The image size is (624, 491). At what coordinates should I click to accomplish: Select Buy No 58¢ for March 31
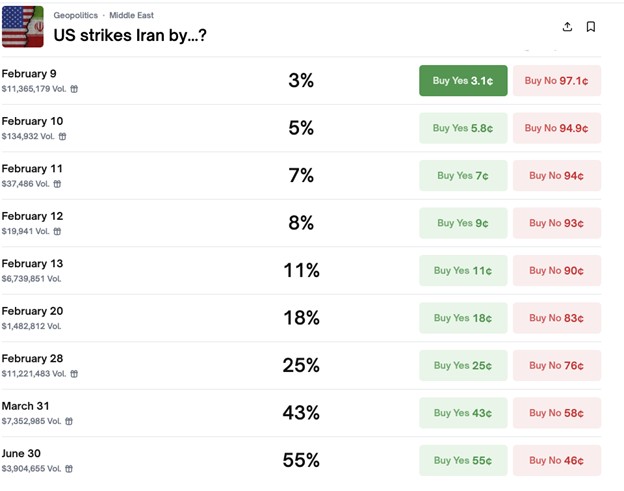tap(557, 413)
